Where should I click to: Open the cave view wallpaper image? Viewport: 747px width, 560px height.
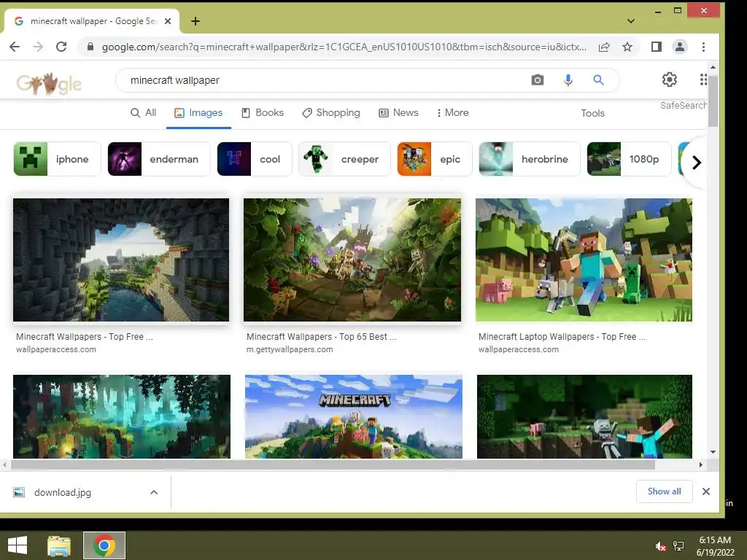point(121,260)
